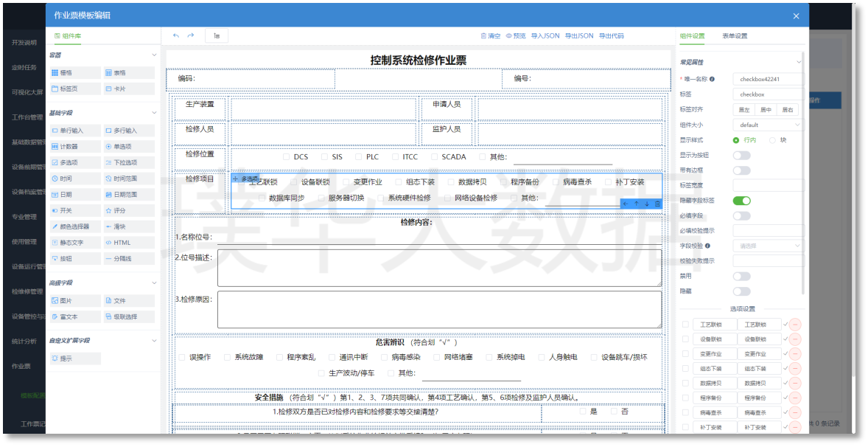Turn off the 隐藏字段标签 switch
This screenshot has height=447, width=868.
(x=741, y=201)
